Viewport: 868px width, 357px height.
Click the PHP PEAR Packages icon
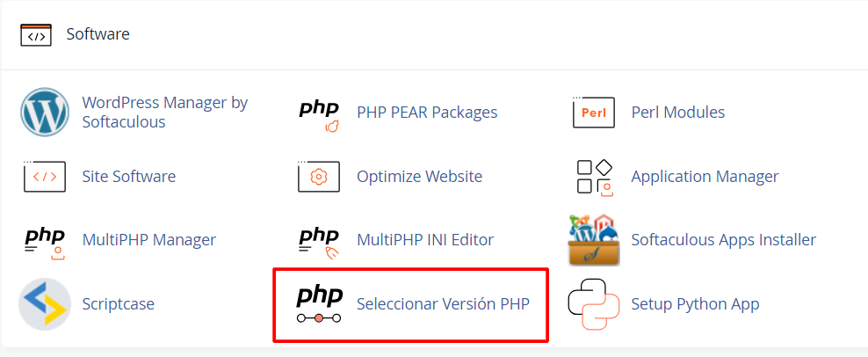click(x=320, y=116)
